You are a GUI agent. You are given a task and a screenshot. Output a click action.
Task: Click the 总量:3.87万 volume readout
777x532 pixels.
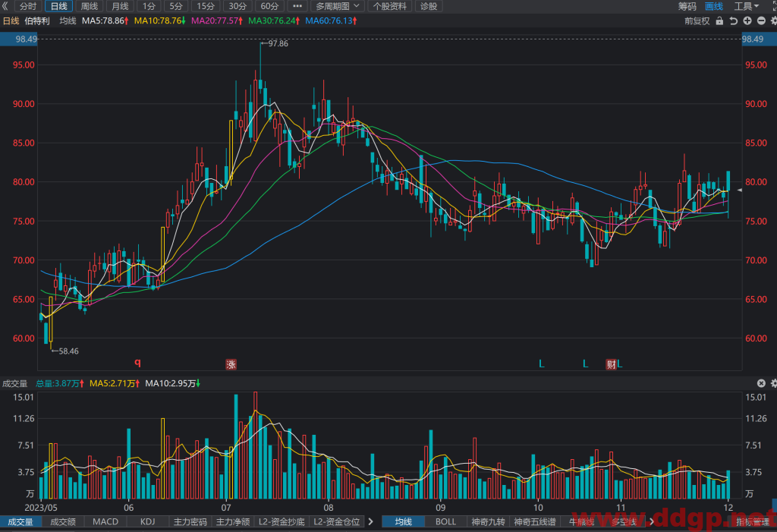point(60,383)
